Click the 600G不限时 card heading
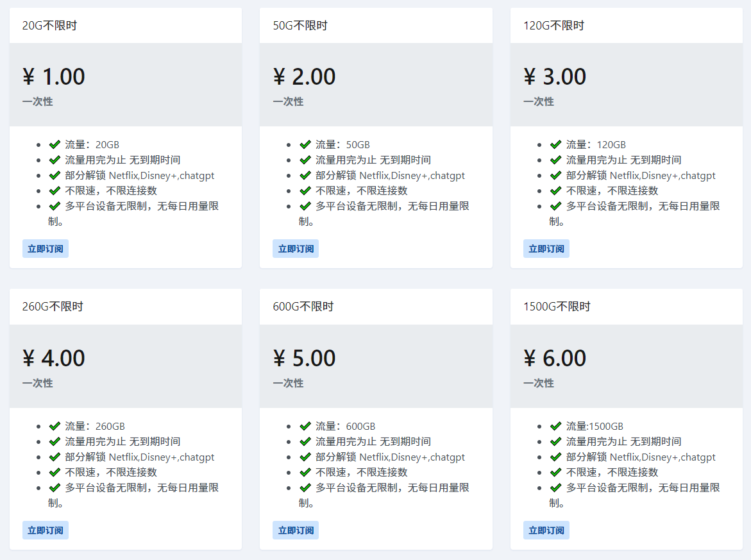The height and width of the screenshot is (560, 751). 303,307
